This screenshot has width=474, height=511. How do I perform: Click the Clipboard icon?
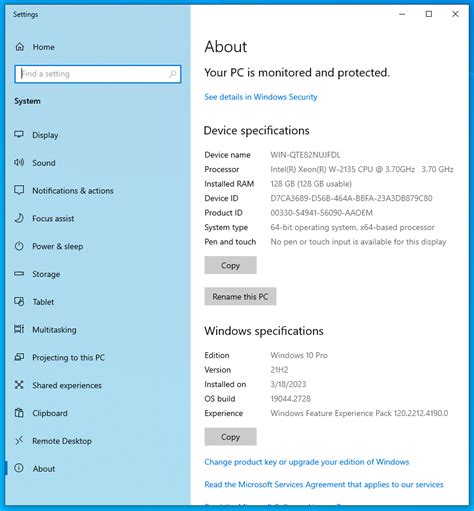tap(19, 413)
